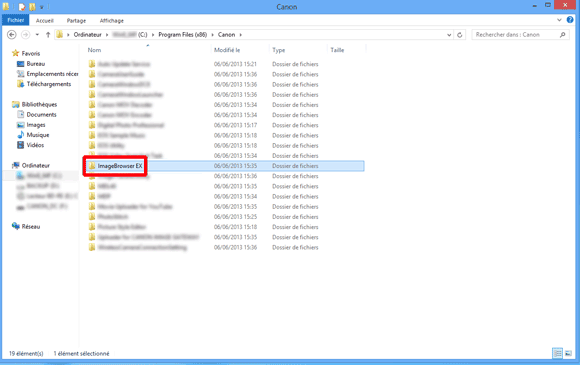Switch to the Affichage tab

click(x=111, y=21)
